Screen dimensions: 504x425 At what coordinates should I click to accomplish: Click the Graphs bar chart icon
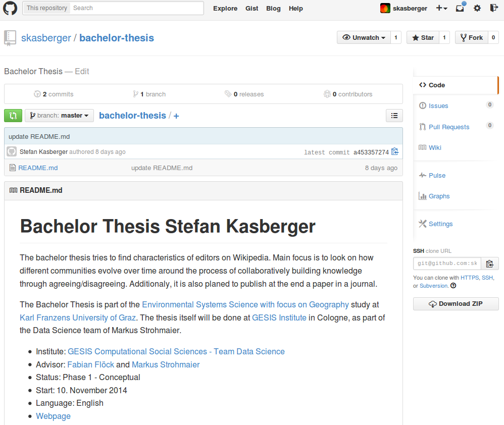[x=422, y=196]
